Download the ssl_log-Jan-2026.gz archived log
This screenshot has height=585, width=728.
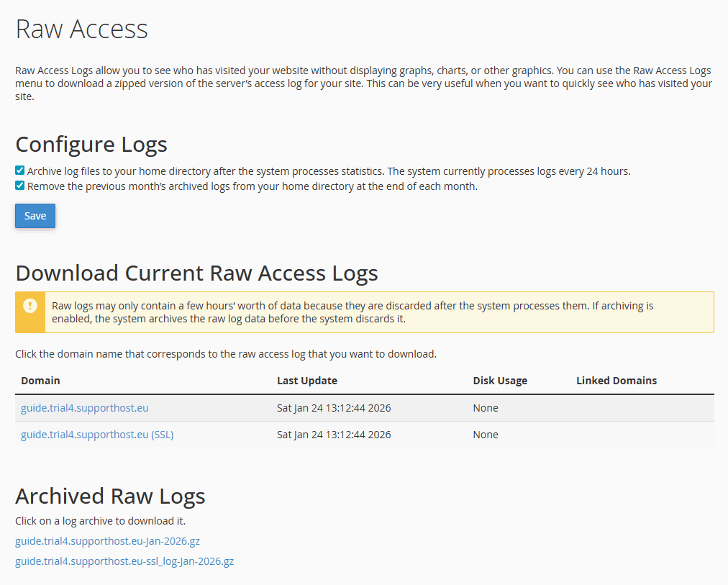124,561
